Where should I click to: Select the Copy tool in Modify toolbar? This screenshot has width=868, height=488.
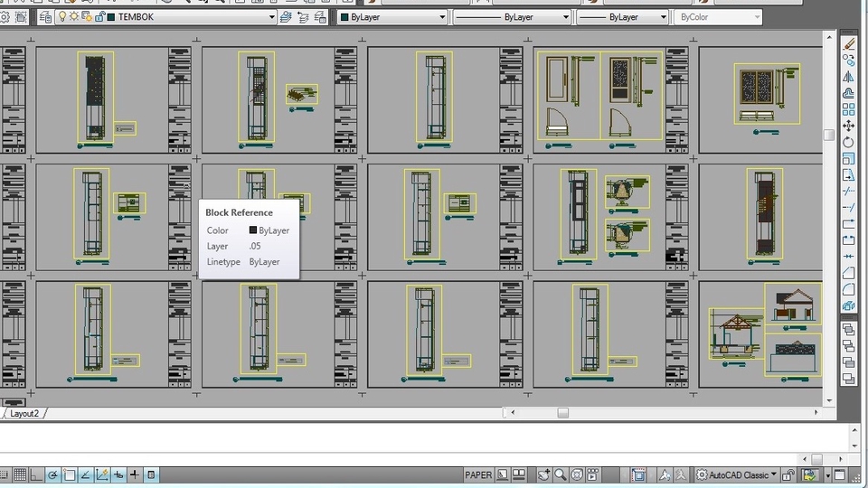coord(849,61)
